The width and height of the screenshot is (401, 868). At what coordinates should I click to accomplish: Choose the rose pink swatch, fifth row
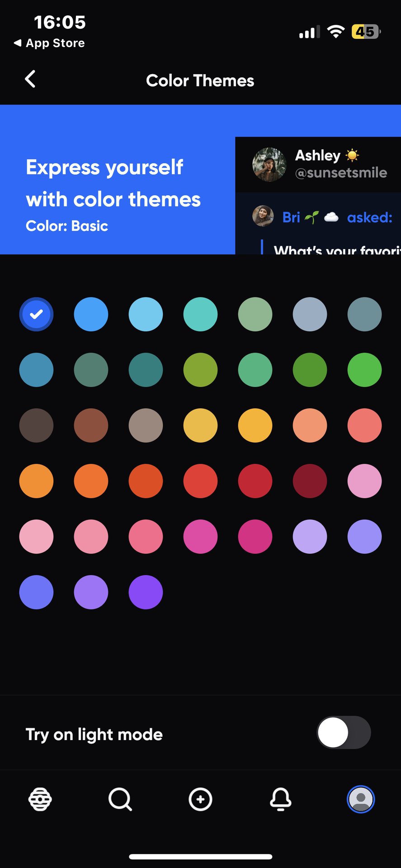point(146,537)
